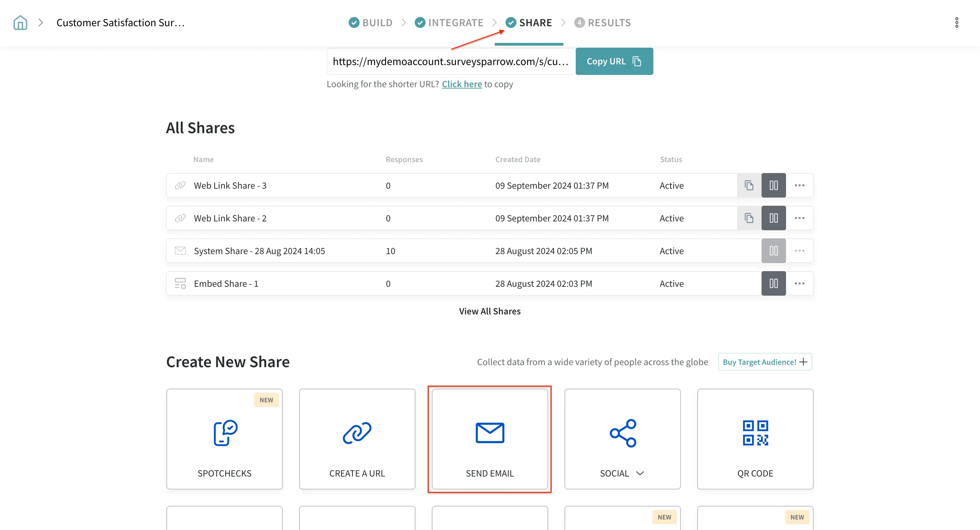Open Spotchecks share option
The image size is (980, 530).
coord(224,439)
